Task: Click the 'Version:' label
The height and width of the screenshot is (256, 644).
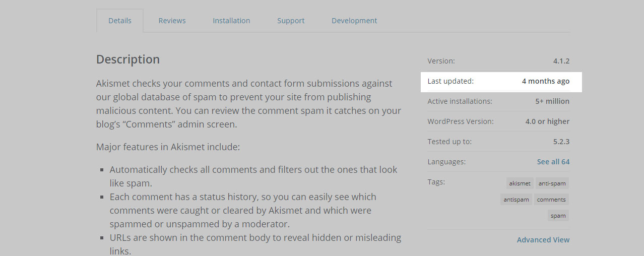Action: coord(441,61)
